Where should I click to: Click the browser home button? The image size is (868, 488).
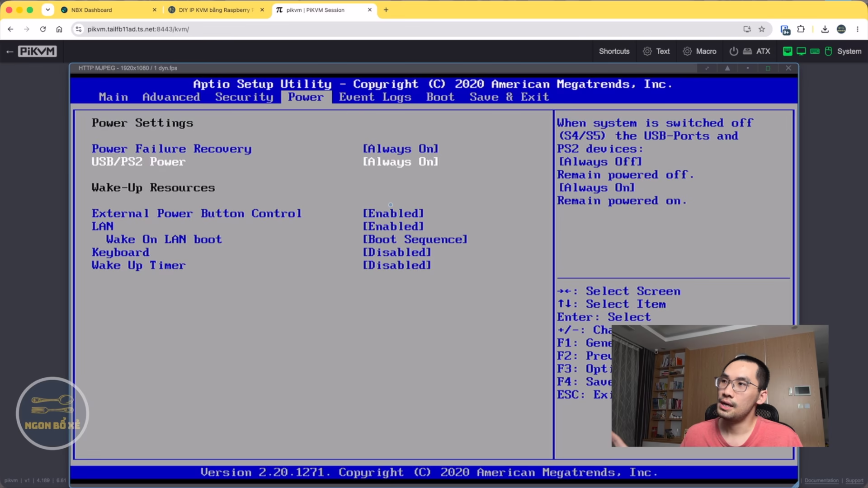(x=59, y=29)
